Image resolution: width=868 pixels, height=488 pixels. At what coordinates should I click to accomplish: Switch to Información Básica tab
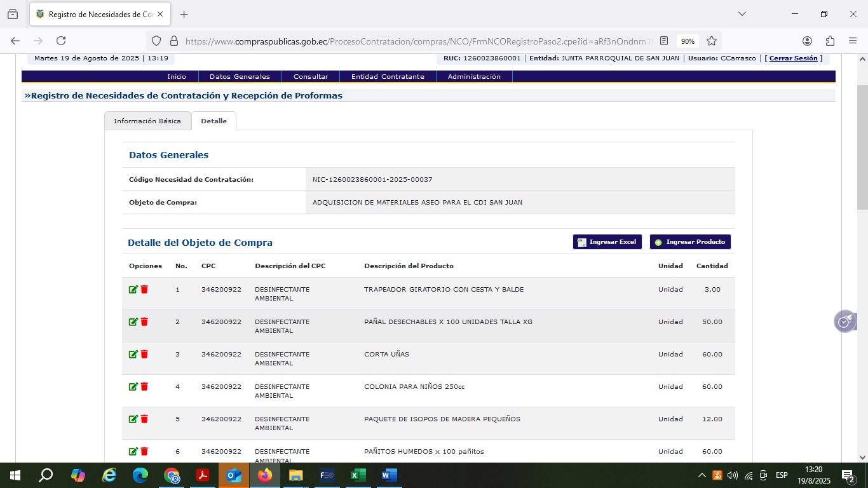click(x=147, y=121)
